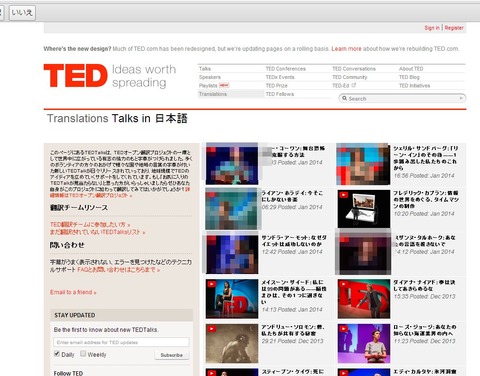480x376 pixels.
Task: Open TED Community
Action: pos(350,77)
